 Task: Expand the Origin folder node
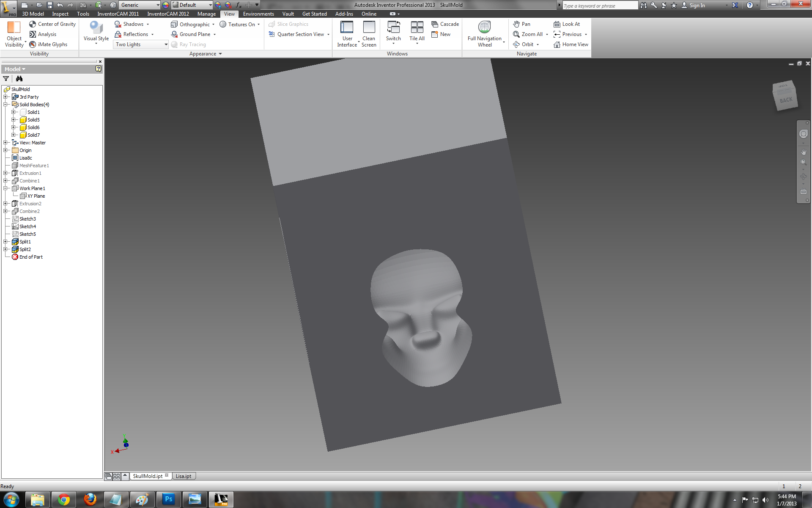click(5, 150)
